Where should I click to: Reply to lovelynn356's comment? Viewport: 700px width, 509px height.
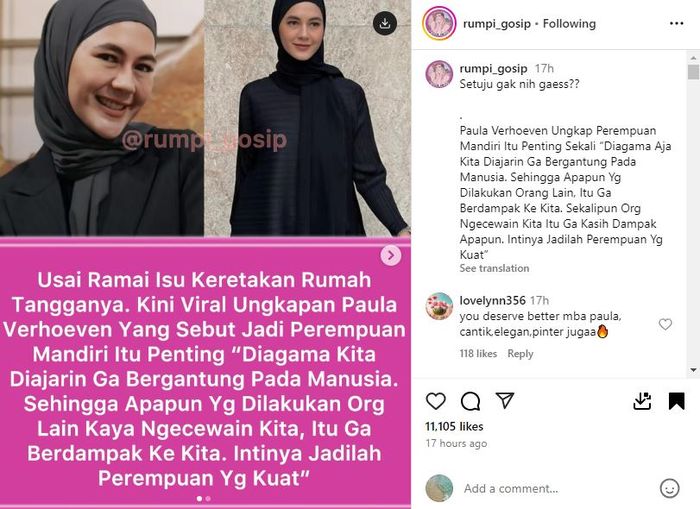(520, 354)
